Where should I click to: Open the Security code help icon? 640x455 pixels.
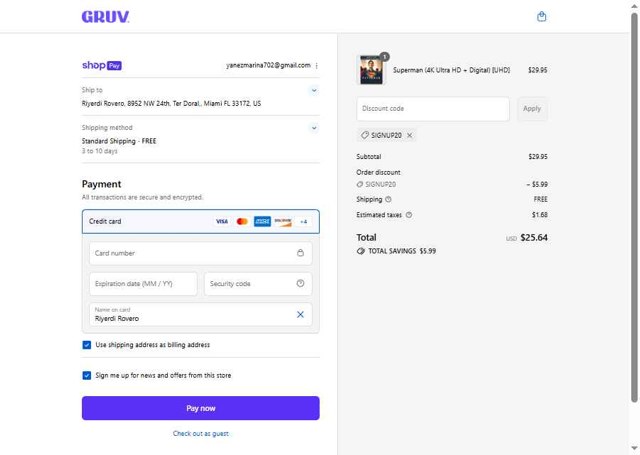[x=300, y=283]
